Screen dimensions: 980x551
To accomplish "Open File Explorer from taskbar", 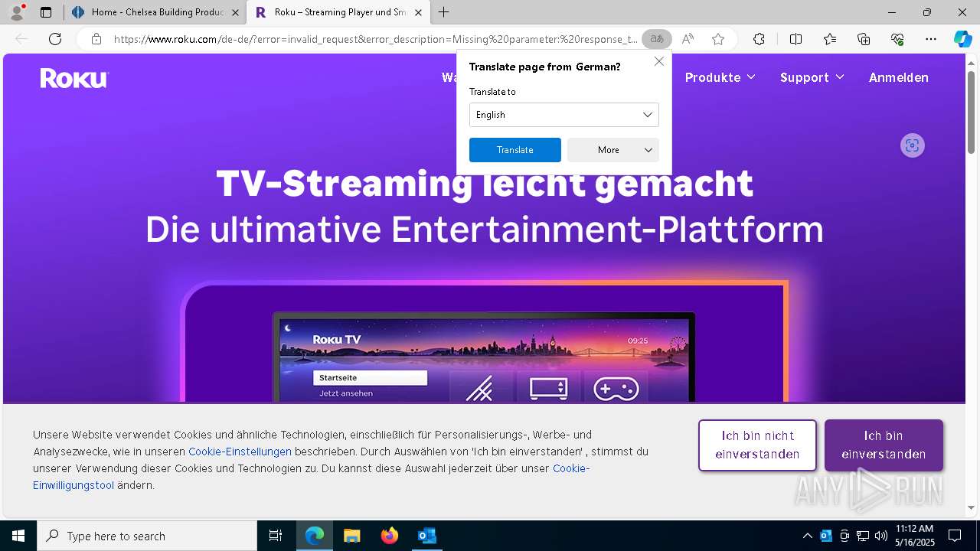I will click(351, 536).
